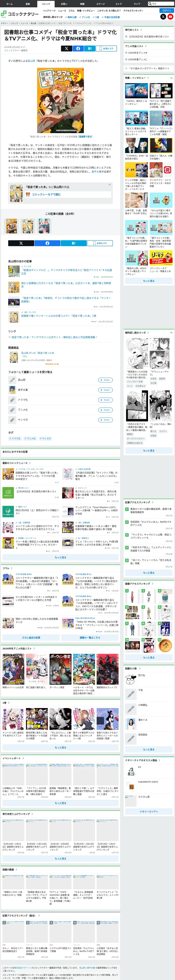Open SAKAMOTO DAYS product icon in store
The height and width of the screenshot is (980, 175).
131,786
